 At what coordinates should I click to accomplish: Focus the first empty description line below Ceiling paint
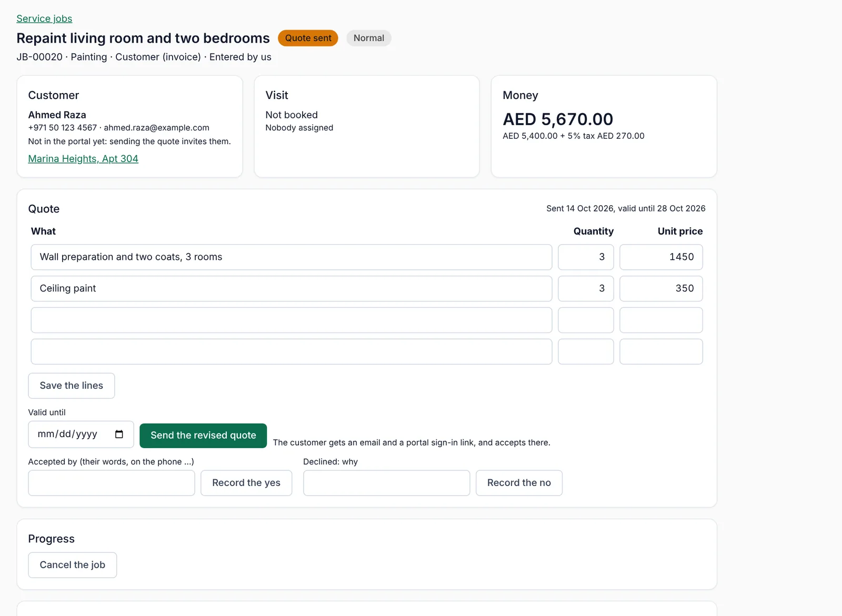[292, 320]
